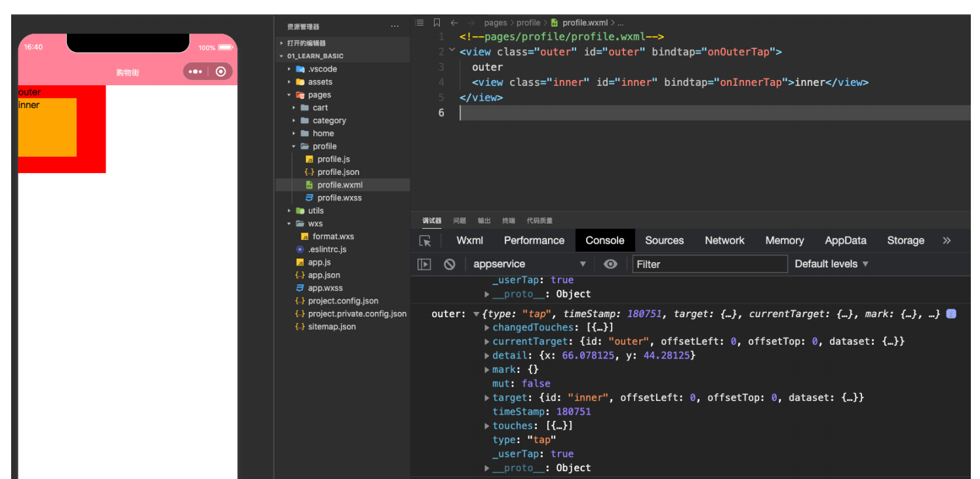The width and height of the screenshot is (980, 479).
Task: Expand currentTarget with id outer
Action: 487,341
